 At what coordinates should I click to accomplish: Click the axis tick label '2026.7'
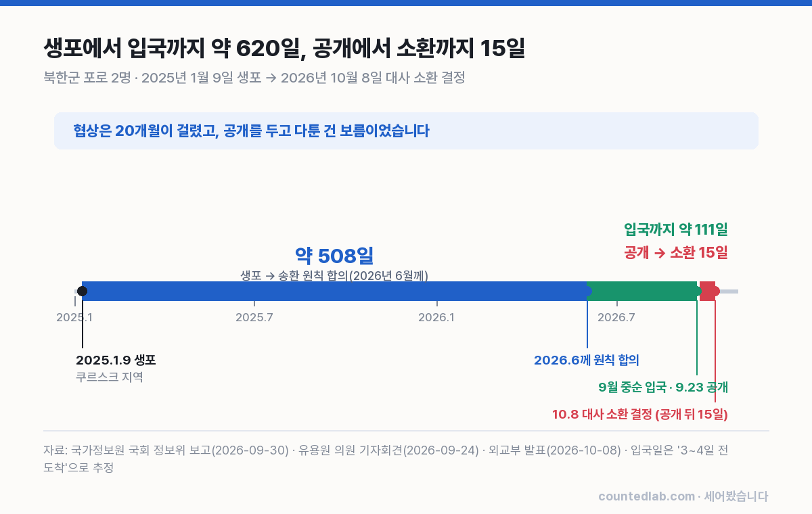click(616, 317)
